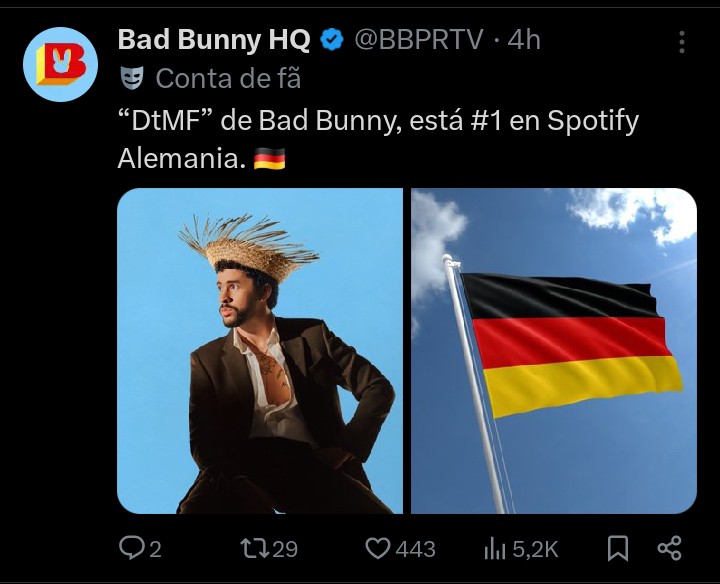Click the Conta de fã label

click(x=228, y=79)
